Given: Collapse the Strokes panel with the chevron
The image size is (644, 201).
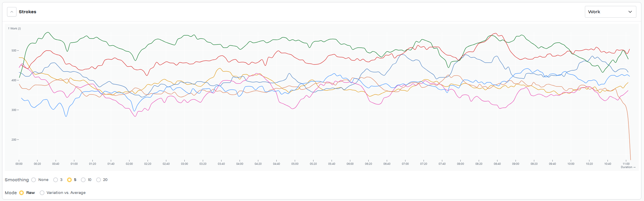Looking at the screenshot, I should point(11,12).
